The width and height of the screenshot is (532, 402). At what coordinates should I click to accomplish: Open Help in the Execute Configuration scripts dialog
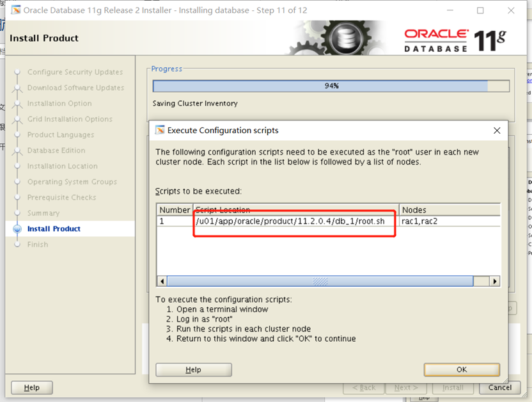pos(193,369)
